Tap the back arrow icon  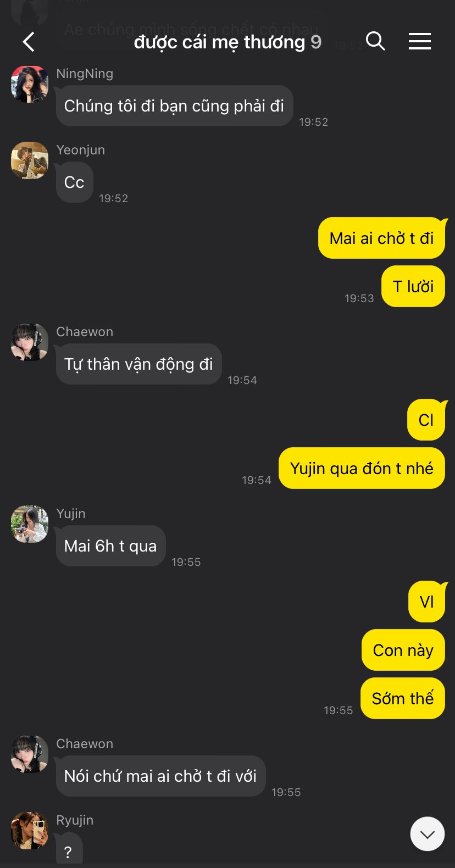click(x=29, y=42)
